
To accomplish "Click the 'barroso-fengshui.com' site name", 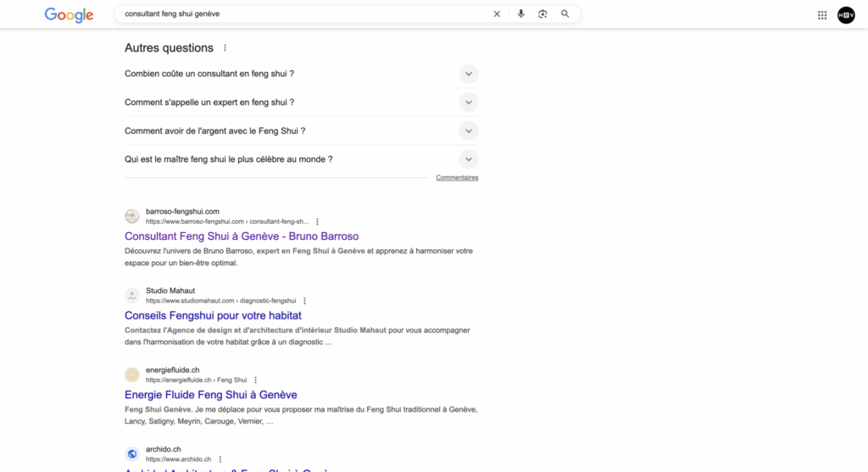I will tap(183, 211).
